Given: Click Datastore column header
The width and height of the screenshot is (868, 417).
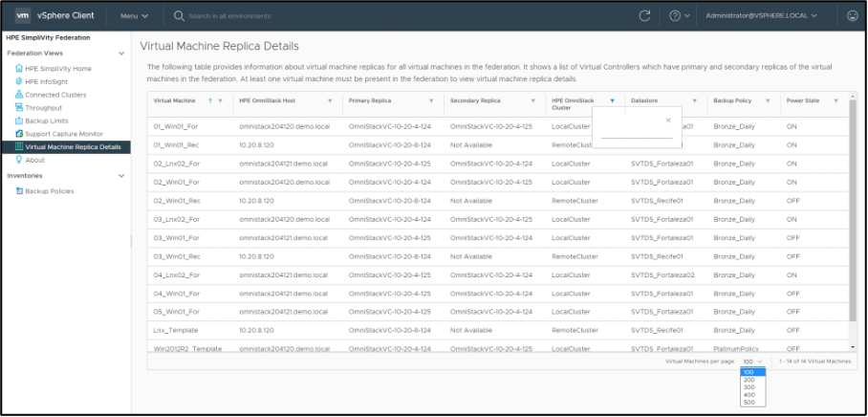Looking at the screenshot, I should click(644, 100).
